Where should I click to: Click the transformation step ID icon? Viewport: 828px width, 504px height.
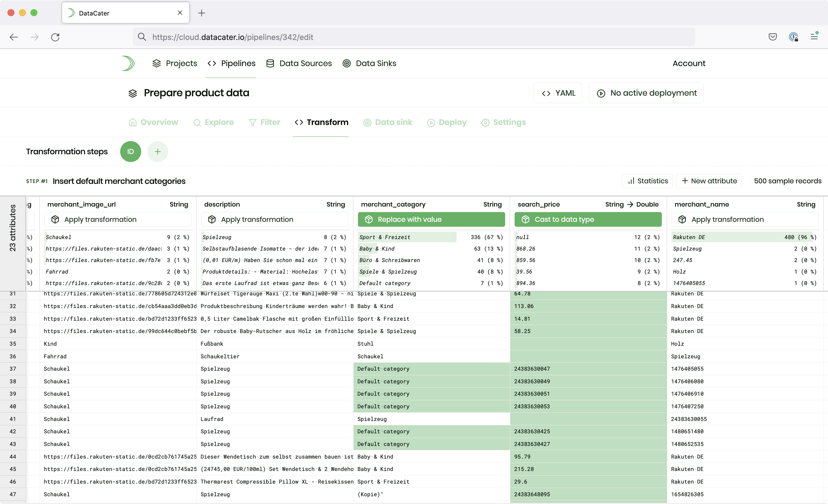(131, 151)
